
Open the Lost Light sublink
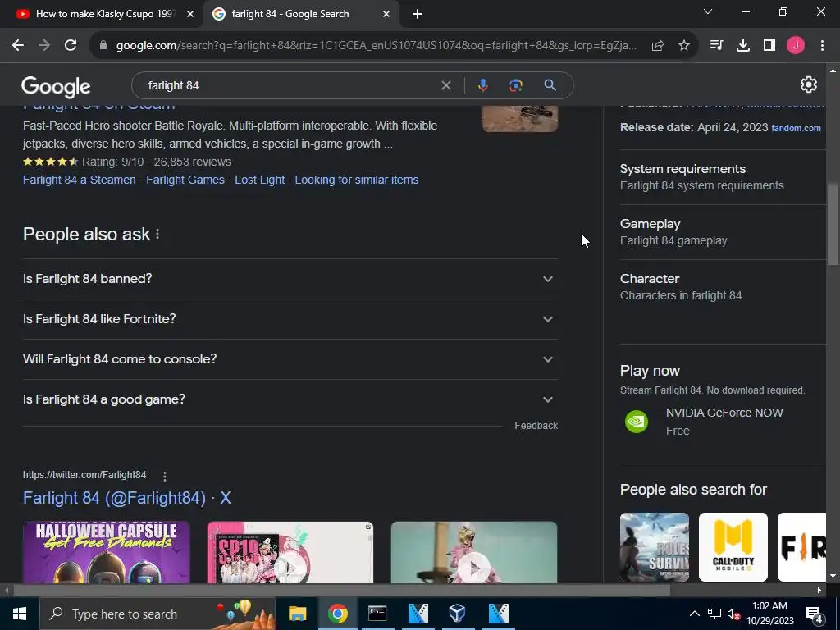tap(260, 180)
